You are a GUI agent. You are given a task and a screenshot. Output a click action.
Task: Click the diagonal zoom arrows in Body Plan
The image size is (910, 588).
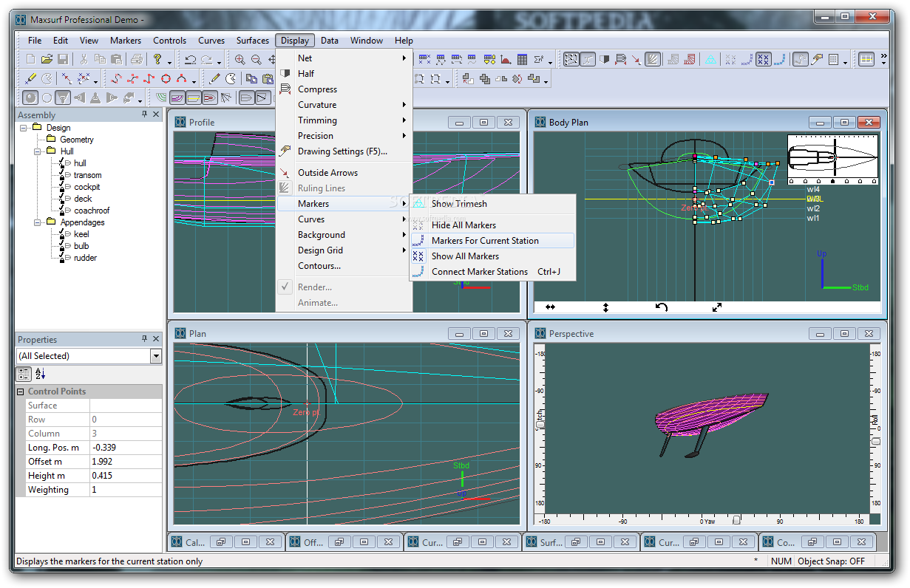click(717, 307)
